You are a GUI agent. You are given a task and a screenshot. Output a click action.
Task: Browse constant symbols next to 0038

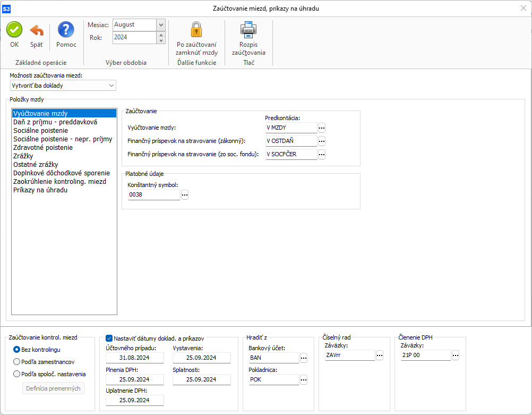[185, 194]
